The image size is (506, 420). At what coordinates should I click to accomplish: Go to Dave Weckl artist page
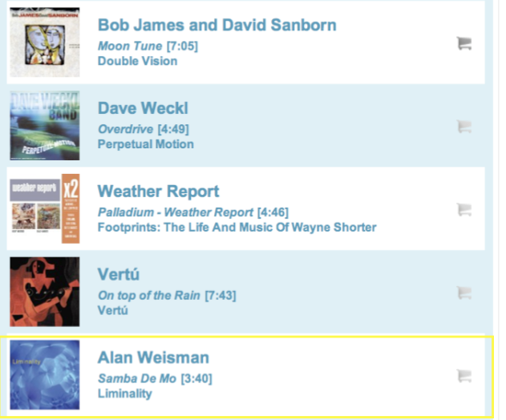pos(143,108)
